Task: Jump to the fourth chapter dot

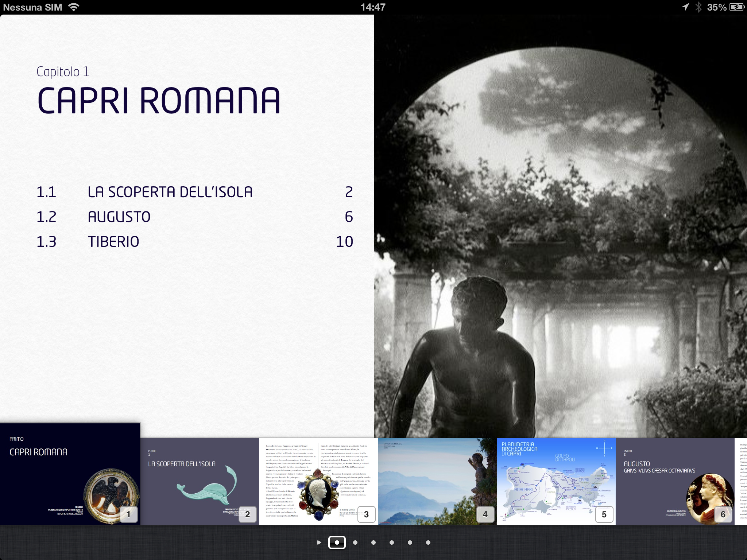Action: click(x=392, y=542)
